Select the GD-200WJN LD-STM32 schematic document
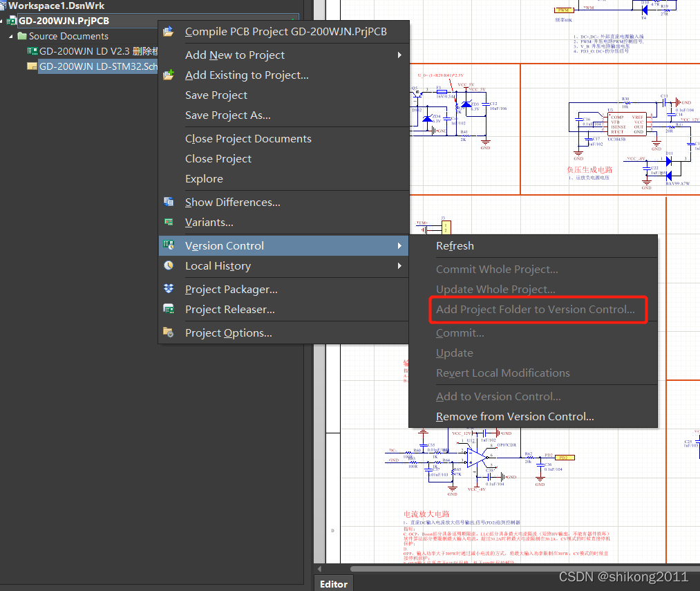This screenshot has height=591, width=700. coord(98,66)
